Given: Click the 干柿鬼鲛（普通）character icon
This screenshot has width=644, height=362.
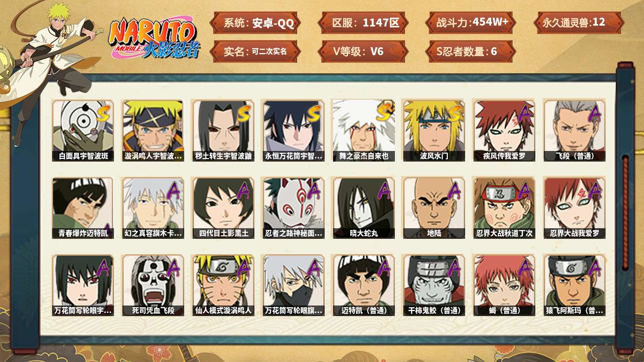Looking at the screenshot, I should [x=434, y=285].
